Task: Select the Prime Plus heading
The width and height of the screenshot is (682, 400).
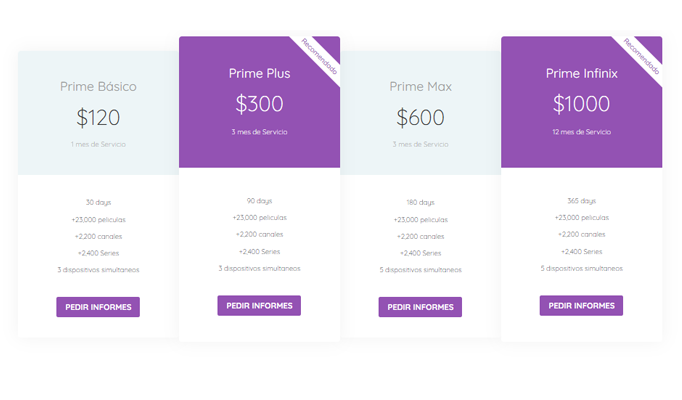Action: coord(259,73)
